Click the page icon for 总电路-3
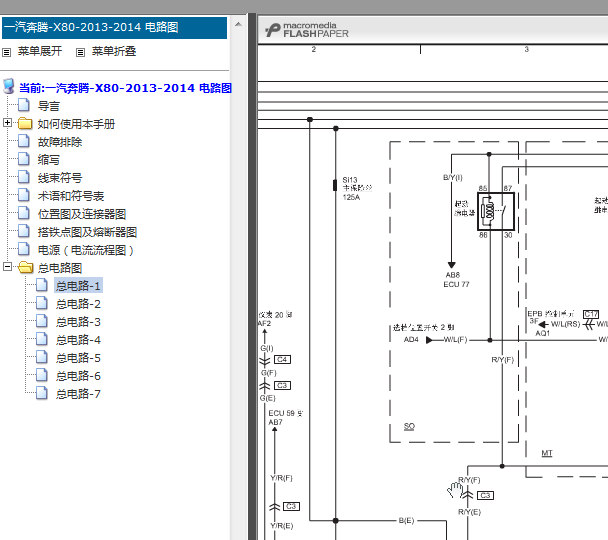 coord(42,321)
